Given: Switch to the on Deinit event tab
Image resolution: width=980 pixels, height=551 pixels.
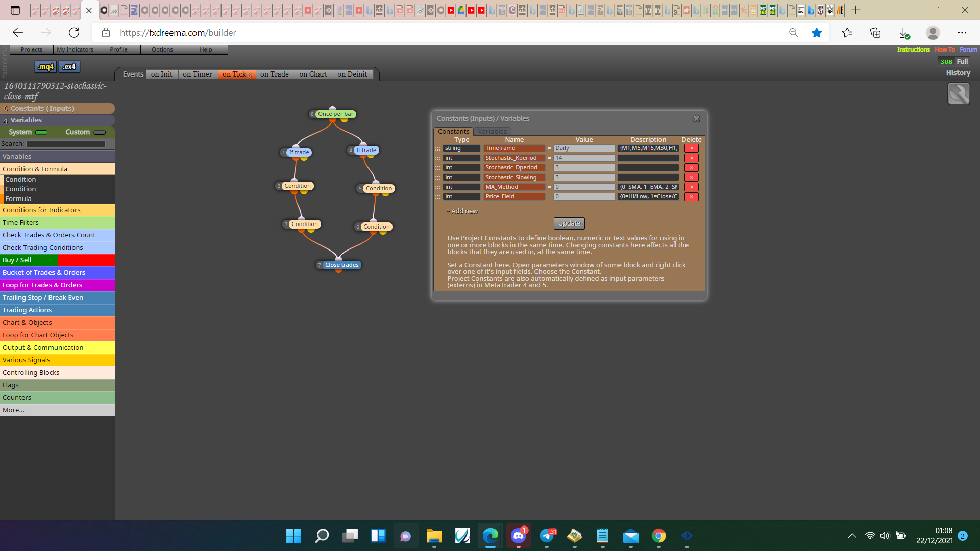Looking at the screenshot, I should [x=352, y=74].
